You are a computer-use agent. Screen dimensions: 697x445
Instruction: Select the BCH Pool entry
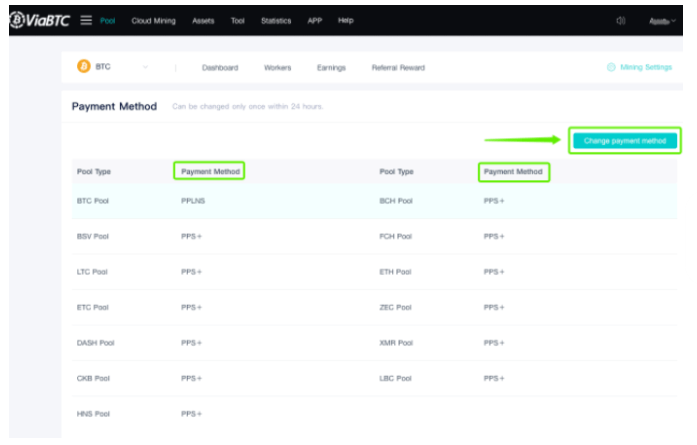point(396,201)
